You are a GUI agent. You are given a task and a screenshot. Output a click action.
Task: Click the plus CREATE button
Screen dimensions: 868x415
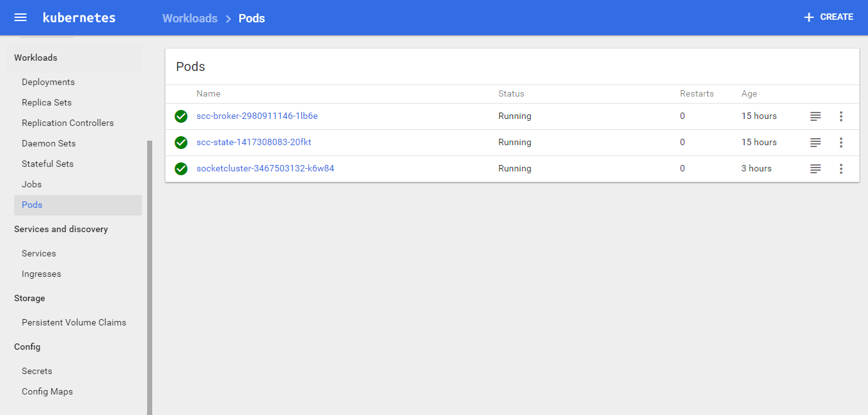[x=828, y=17]
